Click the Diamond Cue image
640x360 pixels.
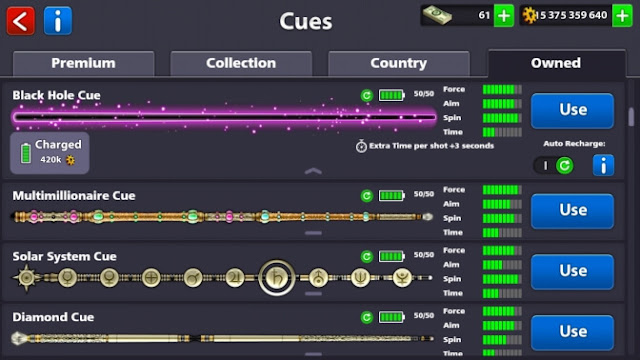[x=222, y=338]
